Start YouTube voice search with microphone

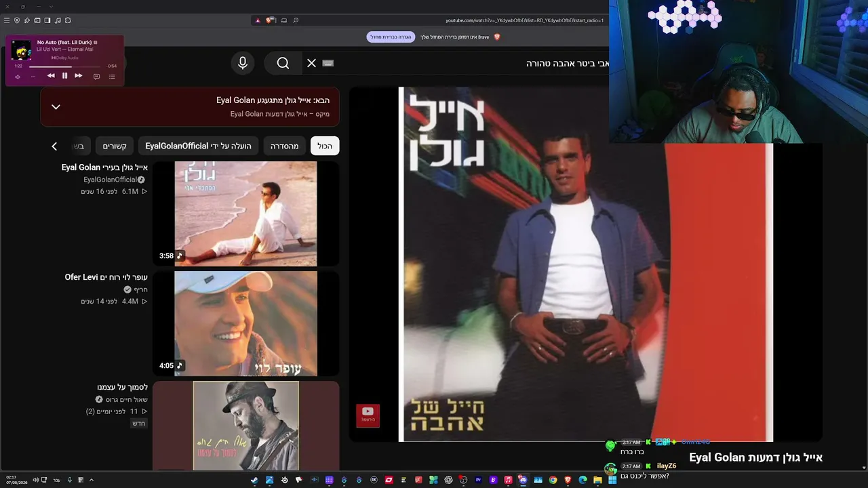(x=243, y=63)
